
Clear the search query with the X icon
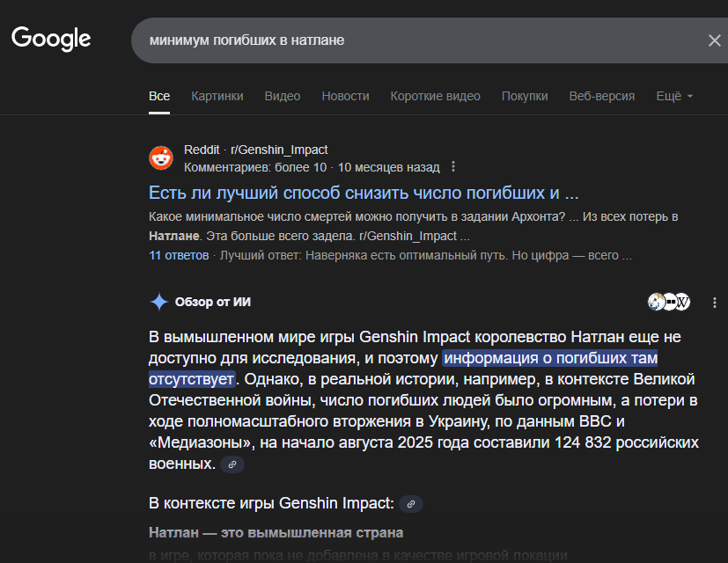coord(715,40)
